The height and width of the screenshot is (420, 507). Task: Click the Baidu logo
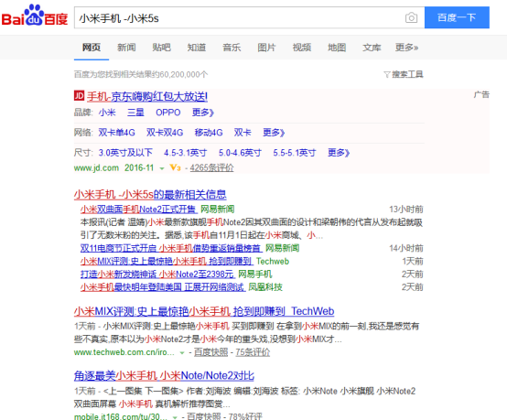(34, 16)
